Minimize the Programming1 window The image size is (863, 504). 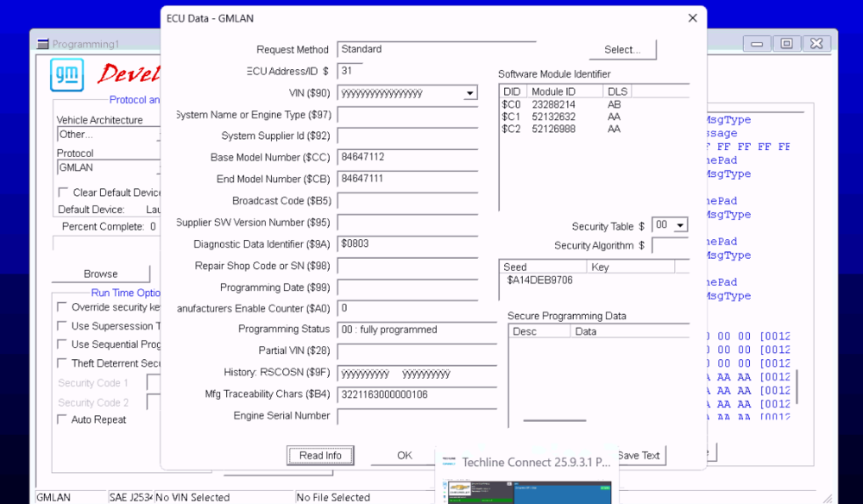coord(757,43)
